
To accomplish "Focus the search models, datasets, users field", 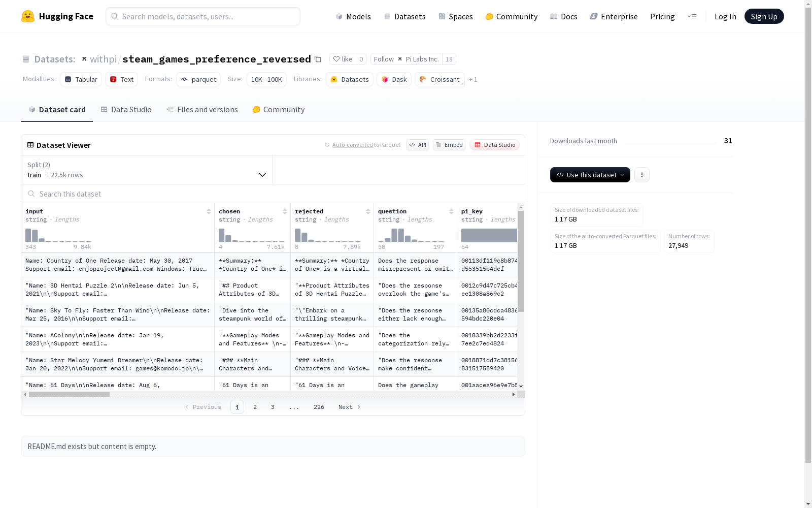I will [203, 16].
